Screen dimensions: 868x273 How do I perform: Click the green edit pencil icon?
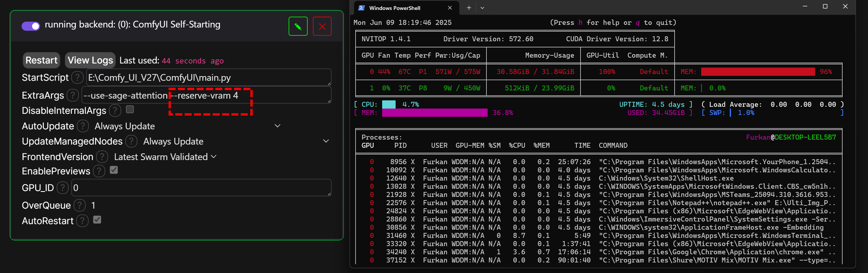pyautogui.click(x=298, y=26)
